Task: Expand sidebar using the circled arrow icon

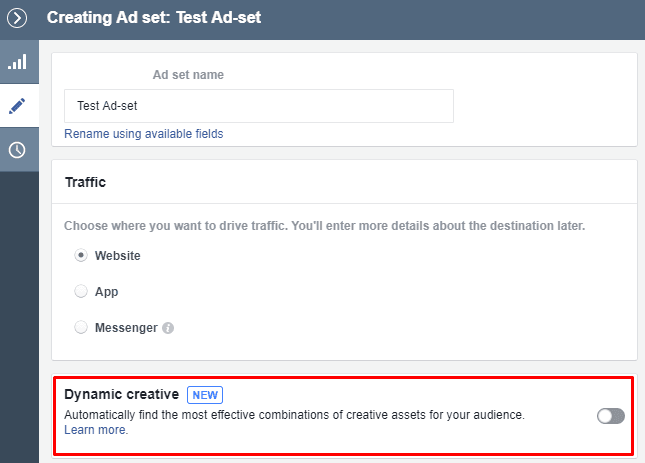Action: tap(17, 18)
